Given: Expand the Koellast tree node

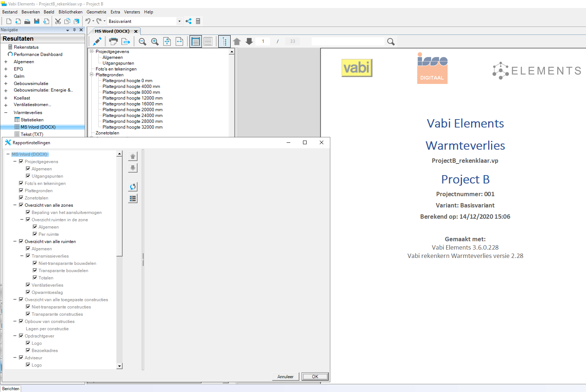Looking at the screenshot, I should 6,98.
